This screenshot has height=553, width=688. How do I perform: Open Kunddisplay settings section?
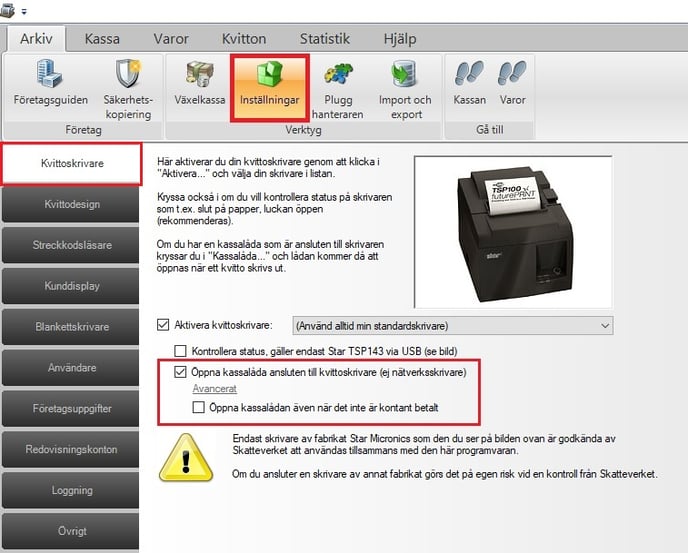coord(71,286)
